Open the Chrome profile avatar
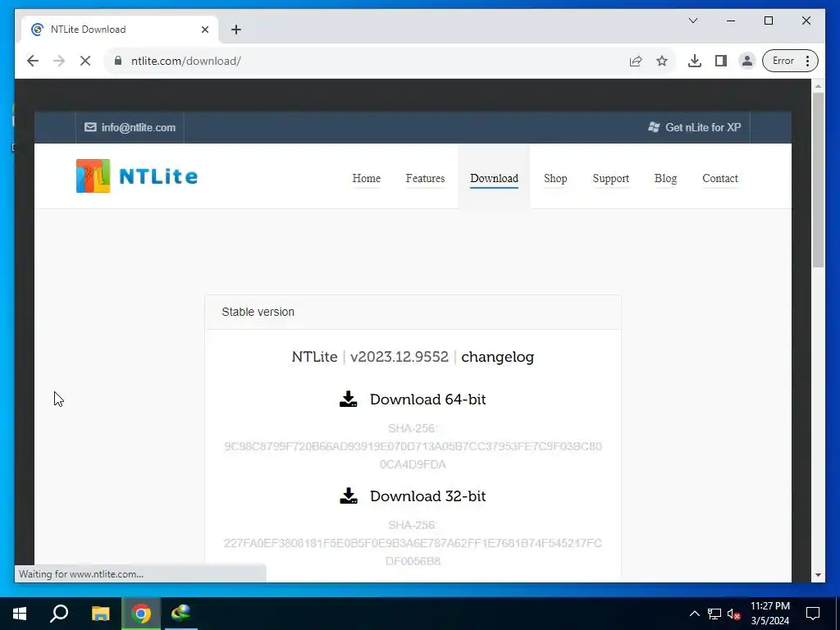 (x=746, y=61)
